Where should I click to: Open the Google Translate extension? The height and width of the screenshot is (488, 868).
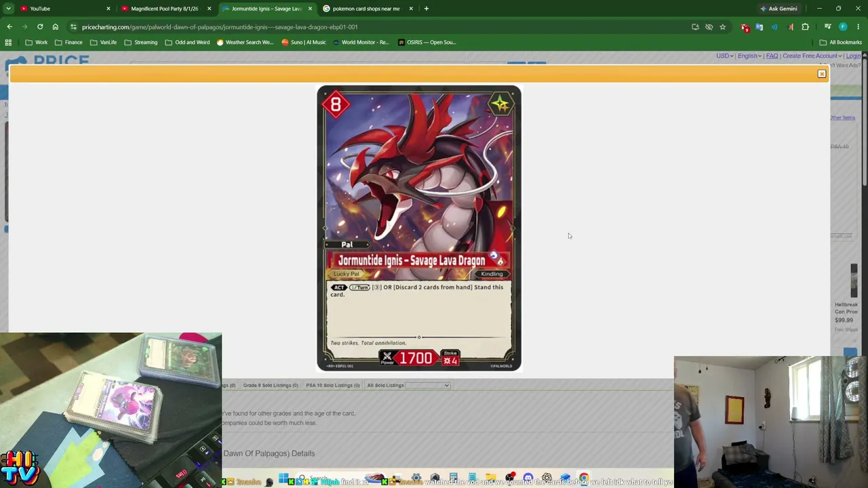[x=759, y=27]
